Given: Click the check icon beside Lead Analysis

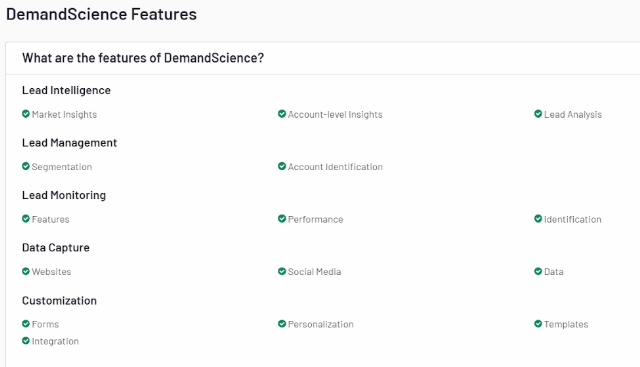Looking at the screenshot, I should 538,113.
